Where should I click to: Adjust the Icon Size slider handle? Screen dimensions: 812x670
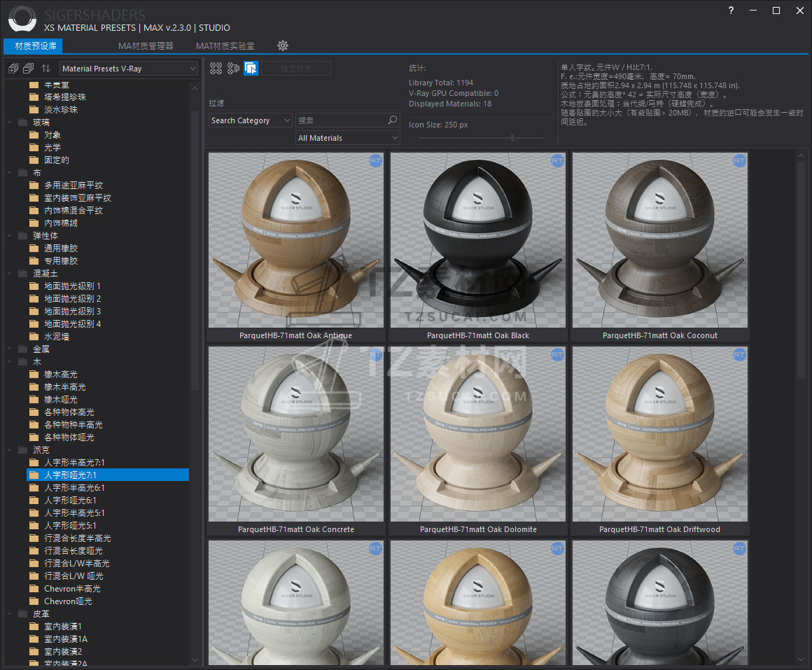click(512, 138)
